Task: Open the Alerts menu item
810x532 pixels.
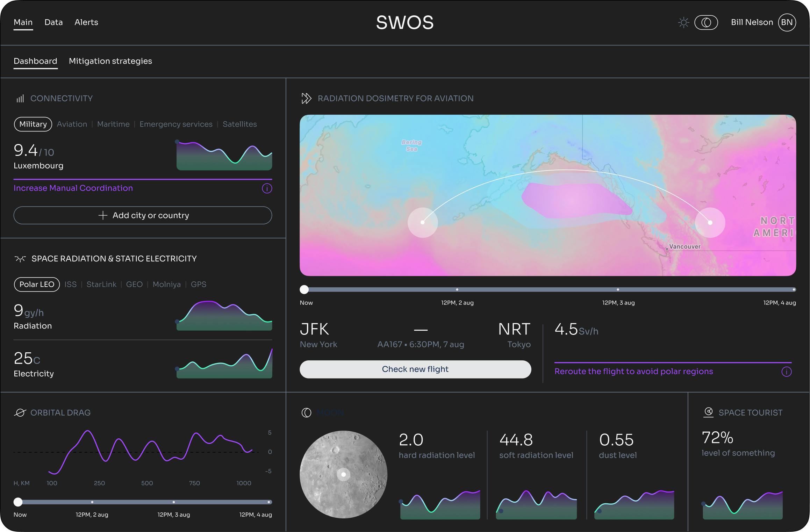Action: tap(86, 22)
